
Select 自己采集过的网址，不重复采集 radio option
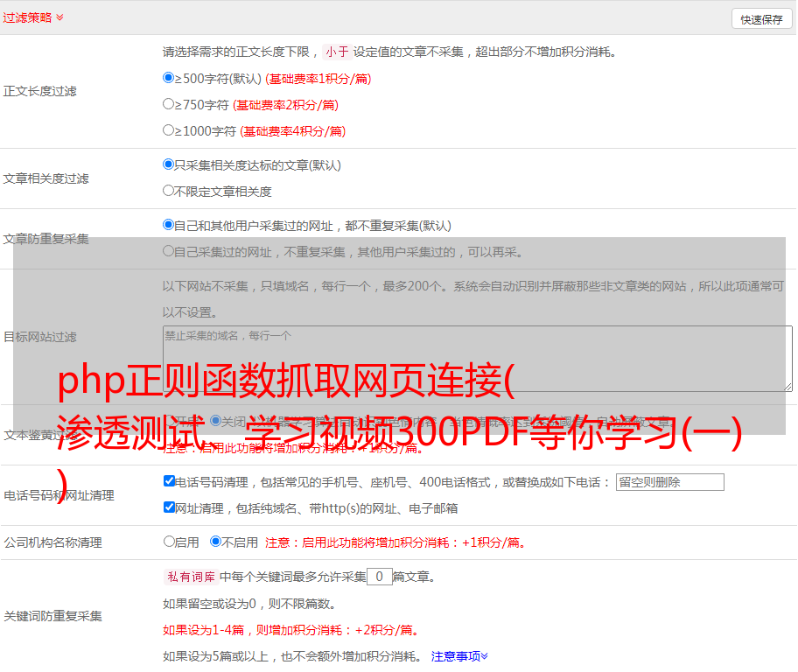(x=168, y=250)
